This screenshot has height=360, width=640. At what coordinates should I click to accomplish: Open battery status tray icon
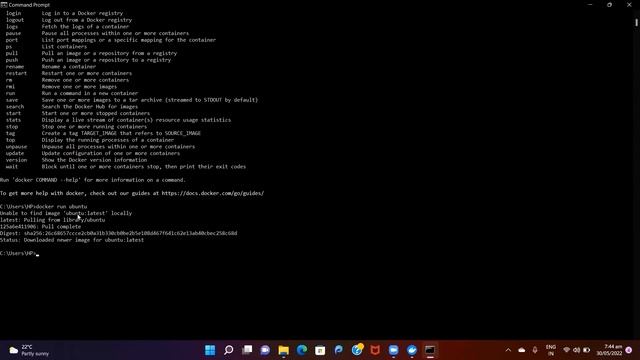pos(587,350)
